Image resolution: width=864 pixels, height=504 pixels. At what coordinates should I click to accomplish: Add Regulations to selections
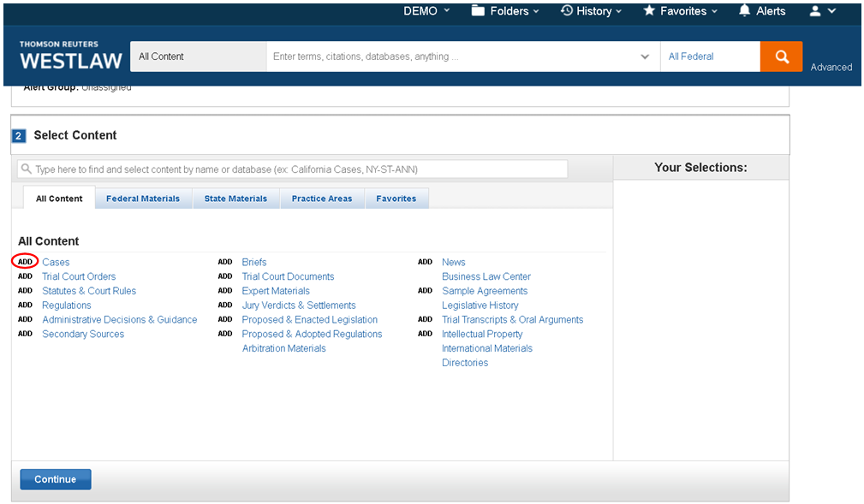click(x=25, y=305)
